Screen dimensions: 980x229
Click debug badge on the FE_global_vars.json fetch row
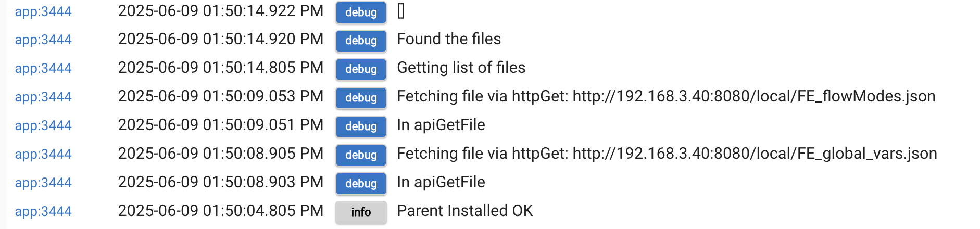[361, 155]
